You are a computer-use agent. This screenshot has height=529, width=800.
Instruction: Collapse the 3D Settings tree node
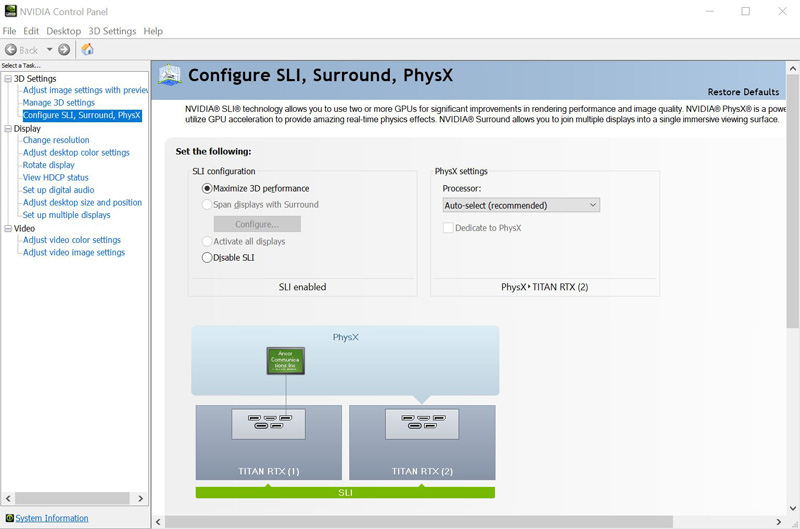(8, 79)
